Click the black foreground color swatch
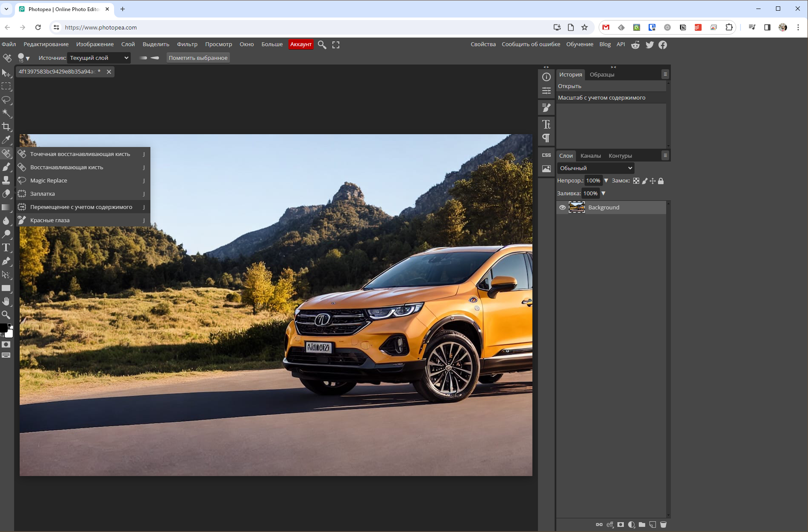Image resolution: width=808 pixels, height=532 pixels. 3,328
